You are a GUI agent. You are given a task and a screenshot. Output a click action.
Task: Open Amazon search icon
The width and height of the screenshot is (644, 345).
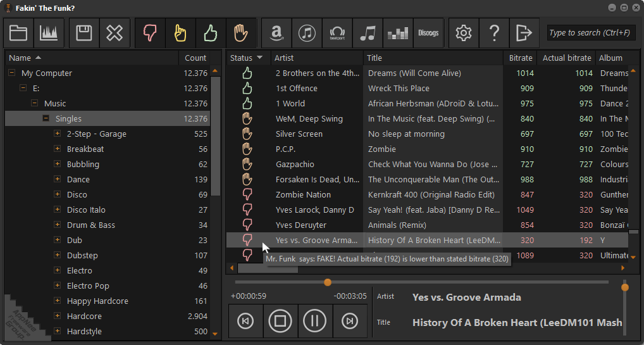(x=276, y=33)
